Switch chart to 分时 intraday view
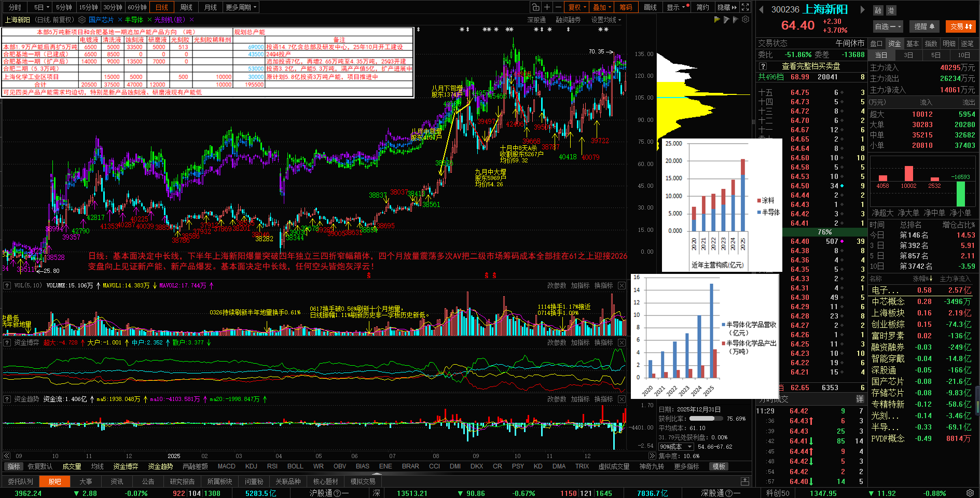Screen dimensions: 980x498 tap(15, 7)
